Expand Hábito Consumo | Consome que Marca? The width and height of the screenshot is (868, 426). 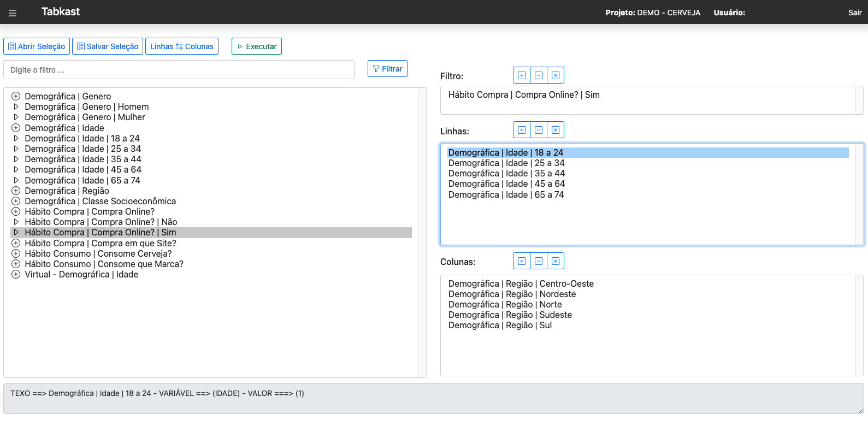(x=16, y=264)
